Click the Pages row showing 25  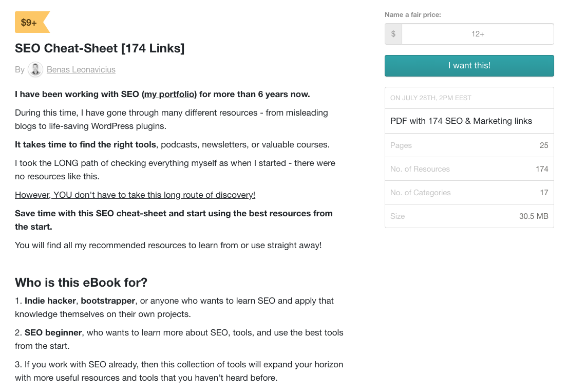pyautogui.click(x=469, y=145)
